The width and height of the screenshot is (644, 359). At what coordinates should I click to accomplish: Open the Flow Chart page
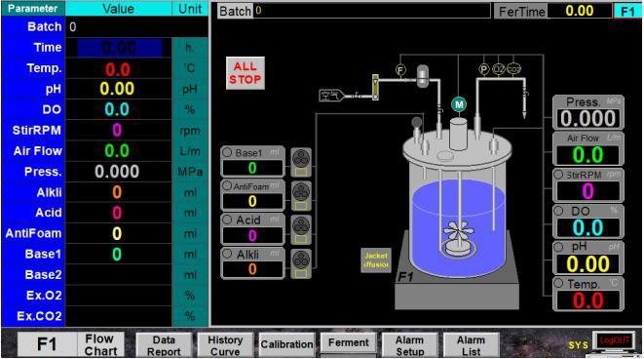[100, 344]
